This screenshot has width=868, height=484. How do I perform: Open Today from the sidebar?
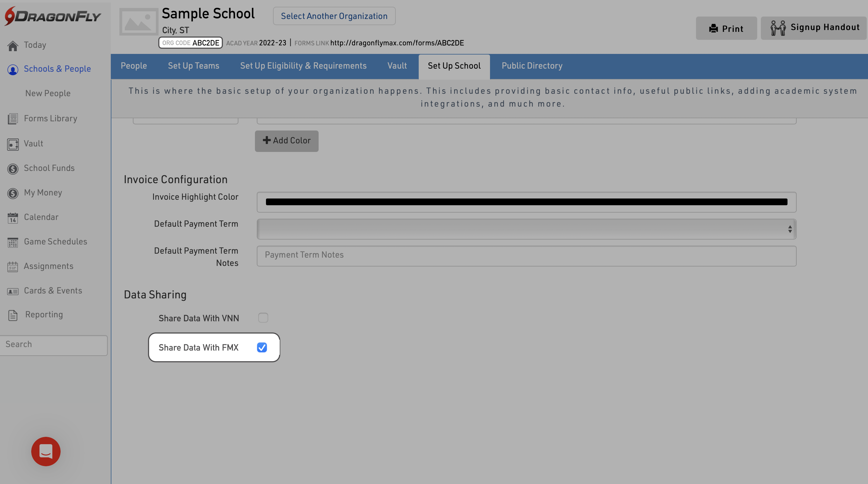pyautogui.click(x=35, y=45)
